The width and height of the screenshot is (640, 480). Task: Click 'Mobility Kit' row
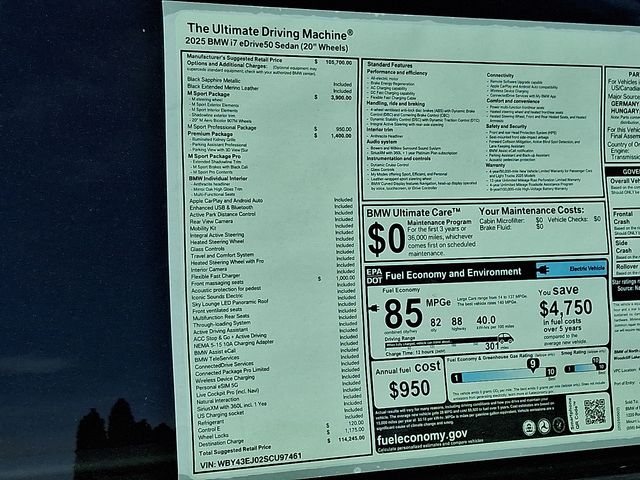[x=203, y=228]
